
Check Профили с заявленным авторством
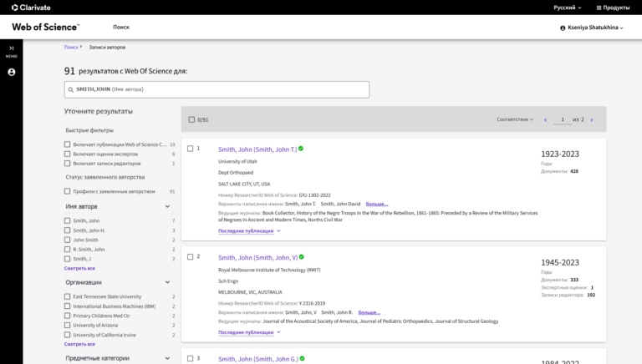tap(67, 191)
